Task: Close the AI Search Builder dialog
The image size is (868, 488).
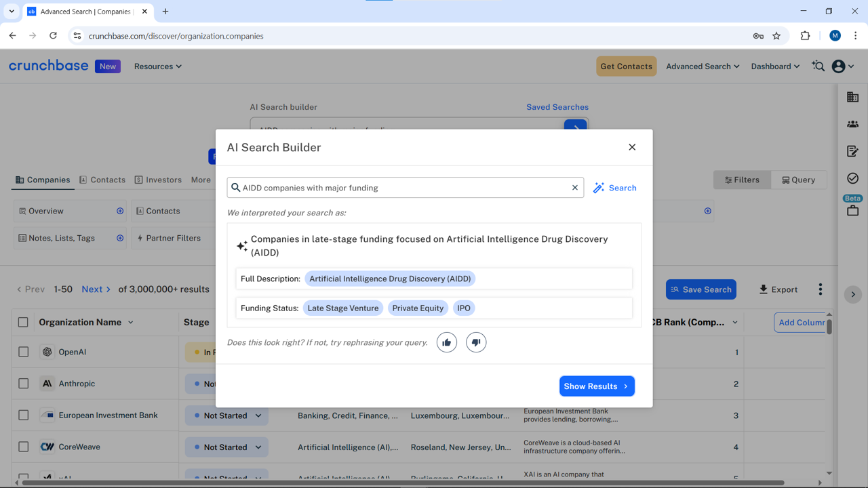Action: (x=632, y=147)
